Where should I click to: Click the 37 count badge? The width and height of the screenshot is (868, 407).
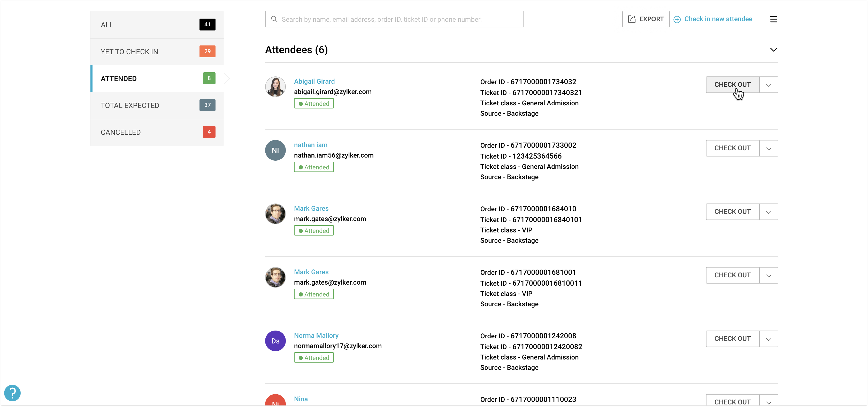pyautogui.click(x=207, y=105)
